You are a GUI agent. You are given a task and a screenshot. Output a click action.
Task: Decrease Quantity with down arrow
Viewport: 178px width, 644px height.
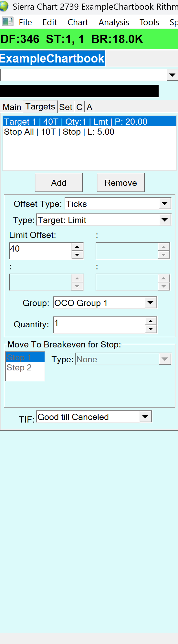(151, 329)
